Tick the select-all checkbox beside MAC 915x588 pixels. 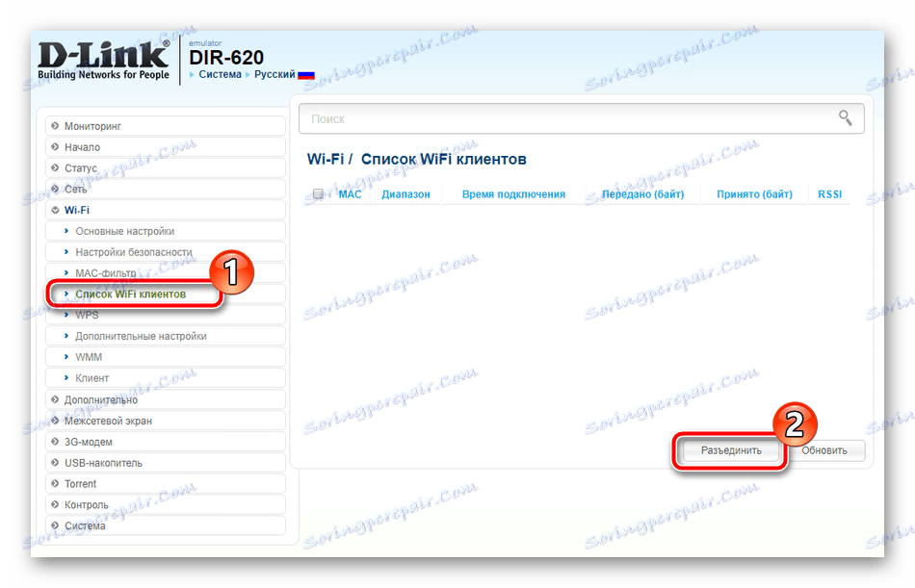point(318,193)
